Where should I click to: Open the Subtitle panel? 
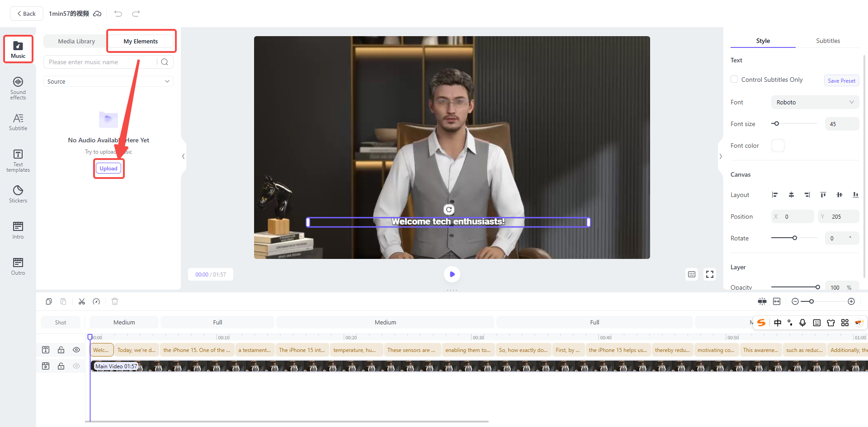tap(18, 122)
